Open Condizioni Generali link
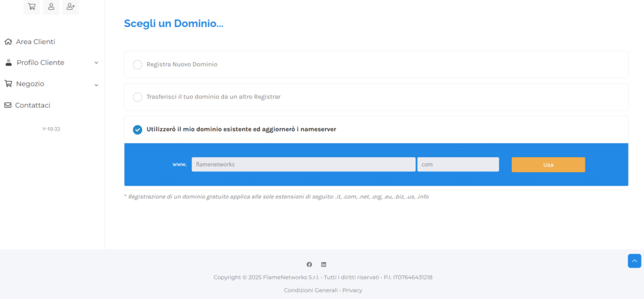The image size is (644, 299). coord(311,290)
